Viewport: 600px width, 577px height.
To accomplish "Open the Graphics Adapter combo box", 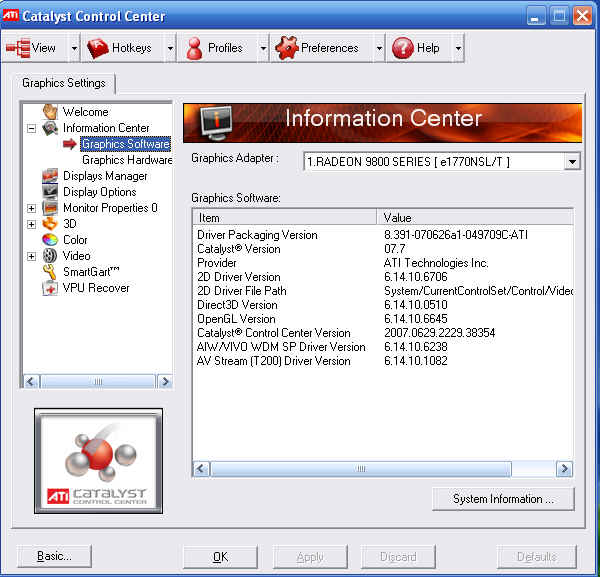I will pos(442,162).
